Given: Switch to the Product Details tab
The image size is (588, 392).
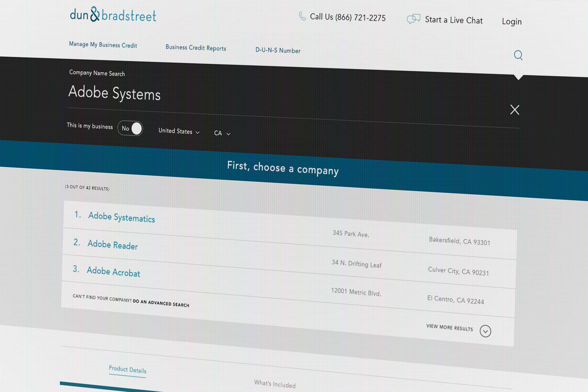Looking at the screenshot, I should point(127,369).
